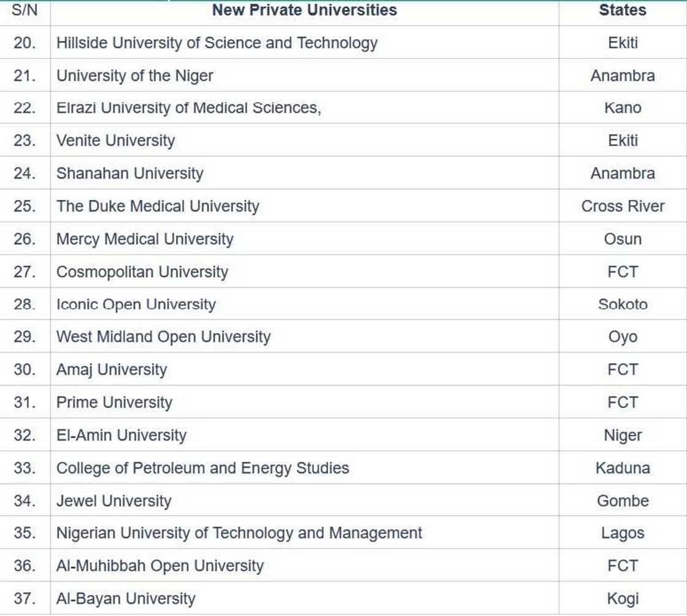Click the 'States' column header
Viewport: 687px width, 616px height.
click(622, 10)
